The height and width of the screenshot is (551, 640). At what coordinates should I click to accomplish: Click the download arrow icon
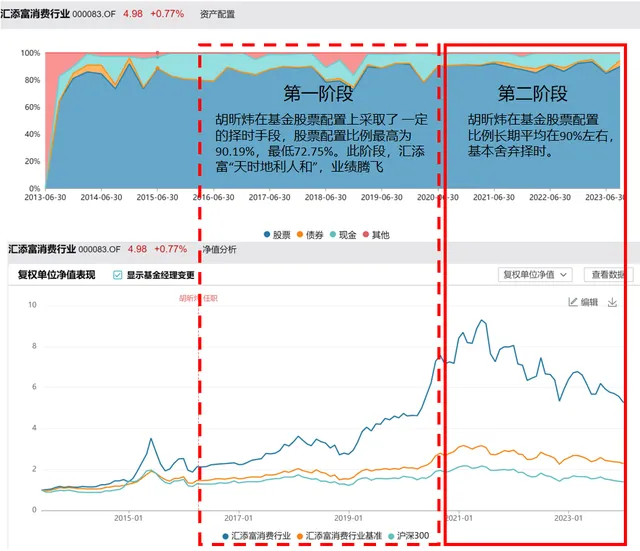click(613, 302)
